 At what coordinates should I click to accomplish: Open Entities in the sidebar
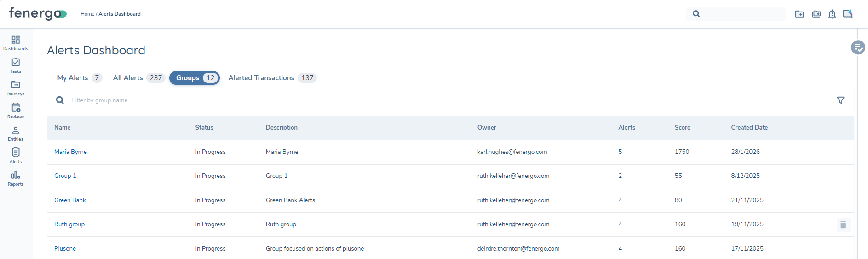(x=16, y=134)
